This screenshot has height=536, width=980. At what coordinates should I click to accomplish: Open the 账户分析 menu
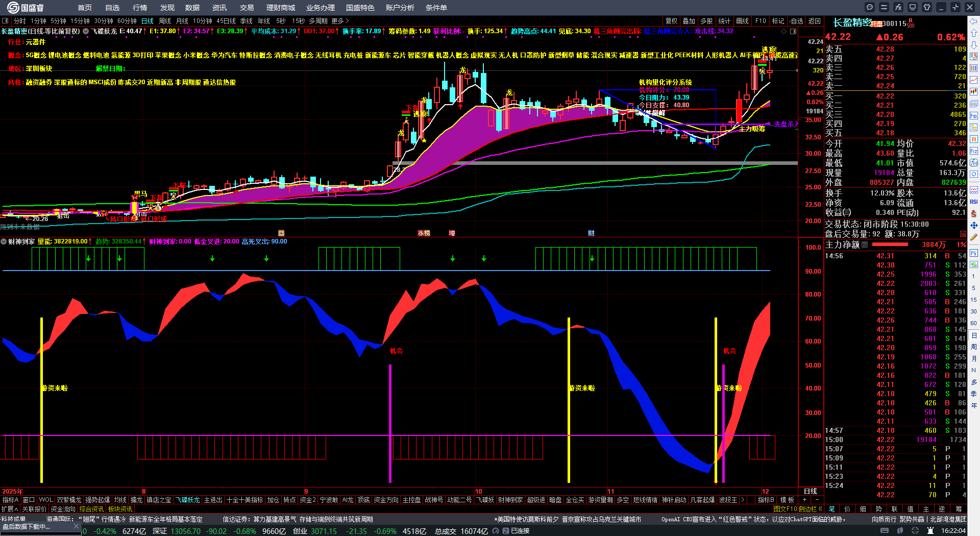pyautogui.click(x=400, y=8)
